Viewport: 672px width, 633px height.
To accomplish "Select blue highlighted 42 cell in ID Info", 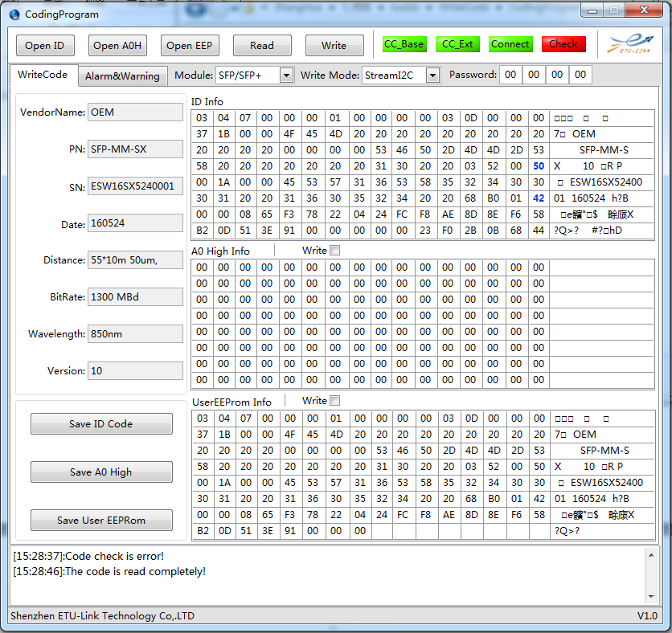I will [x=539, y=198].
